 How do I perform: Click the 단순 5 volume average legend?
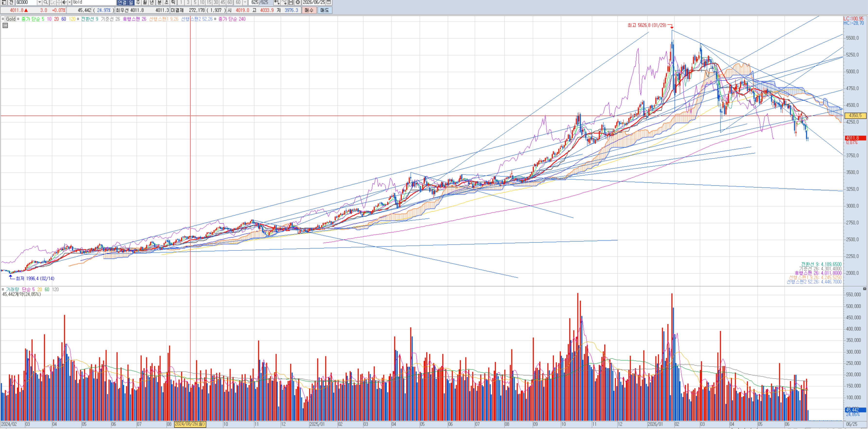[28, 289]
